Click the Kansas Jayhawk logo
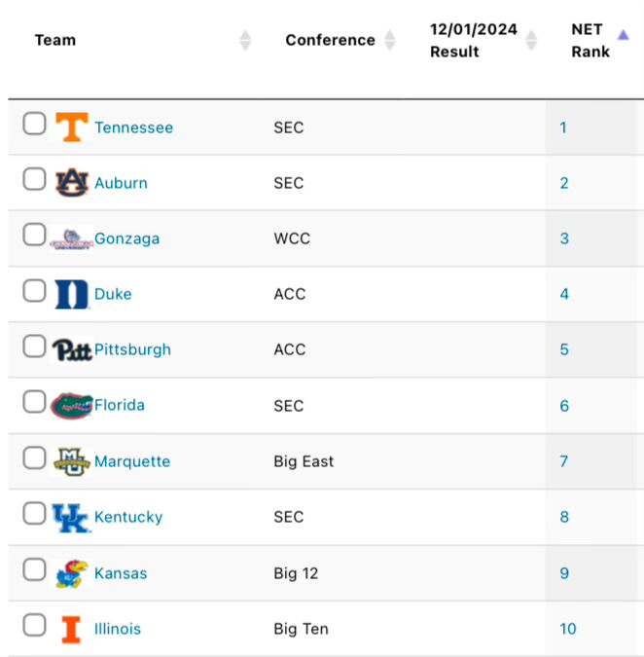Screen dimensions: 644x657 click(72, 573)
